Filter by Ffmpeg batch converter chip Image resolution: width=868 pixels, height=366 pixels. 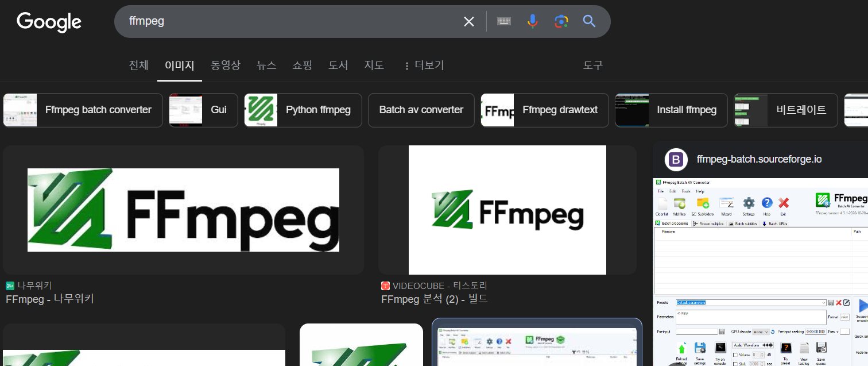coord(83,110)
